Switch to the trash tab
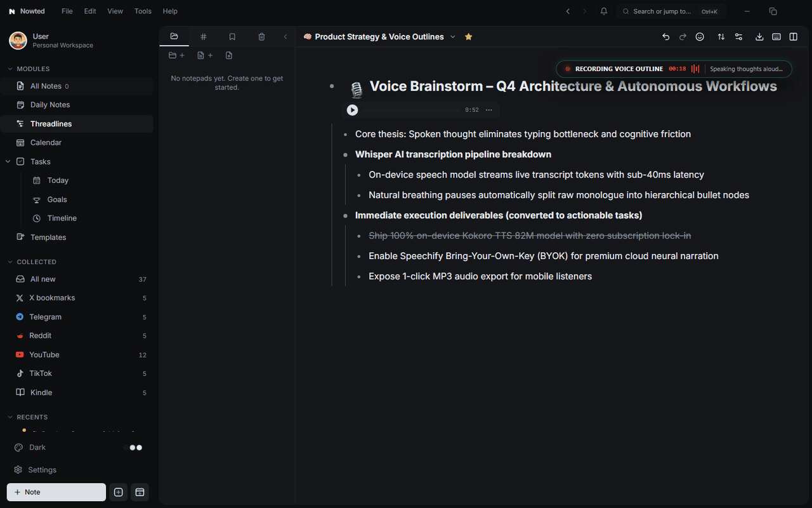Viewport: 812px width, 508px height. click(x=261, y=37)
